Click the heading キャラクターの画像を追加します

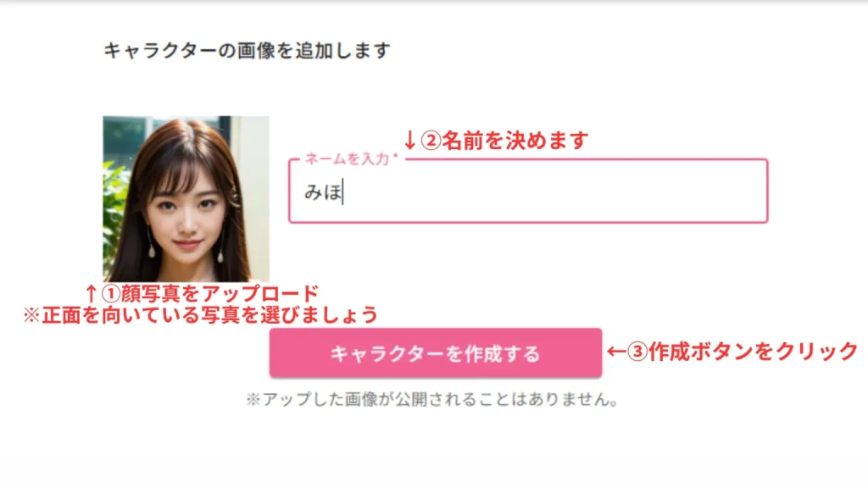(247, 50)
